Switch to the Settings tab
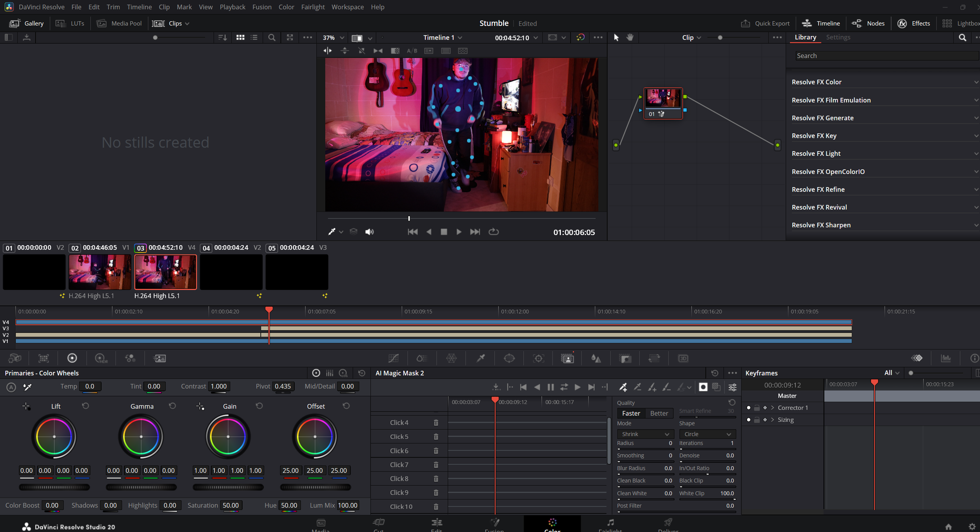 pyautogui.click(x=838, y=37)
